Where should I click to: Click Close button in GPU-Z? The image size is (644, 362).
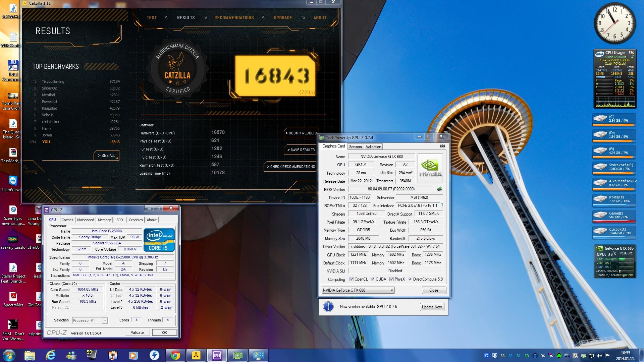click(434, 290)
